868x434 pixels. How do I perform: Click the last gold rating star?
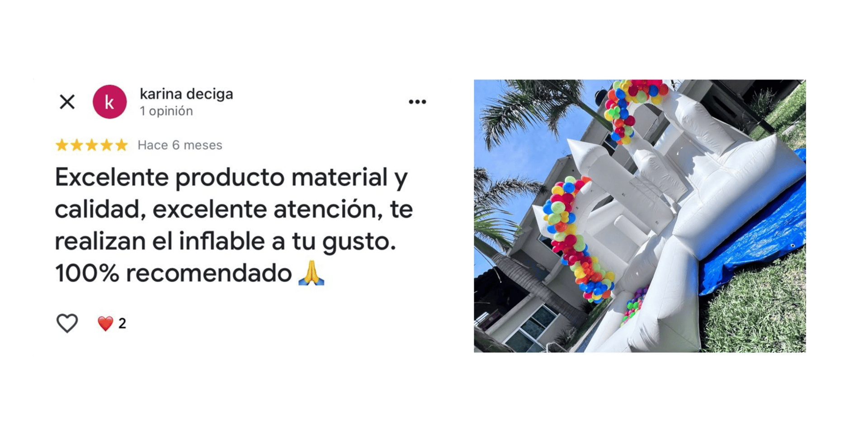coord(122,145)
